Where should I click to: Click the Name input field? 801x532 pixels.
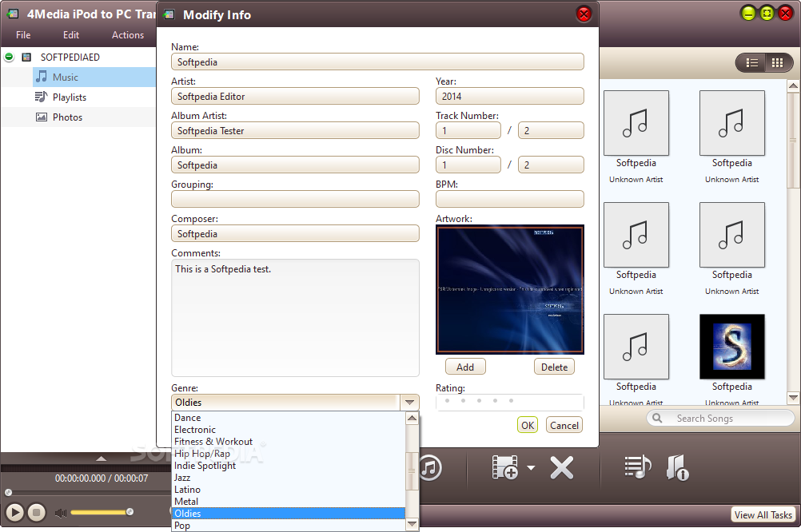point(377,62)
